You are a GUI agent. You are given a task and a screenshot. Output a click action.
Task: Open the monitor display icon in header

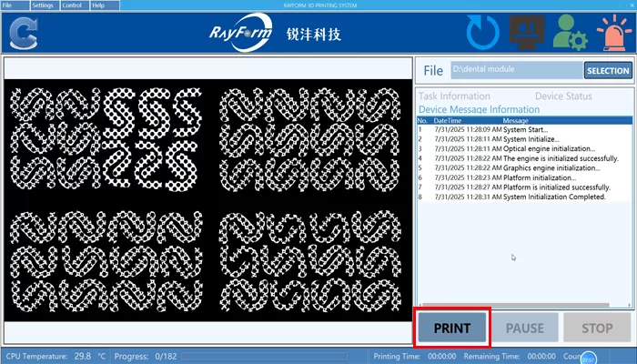(527, 32)
